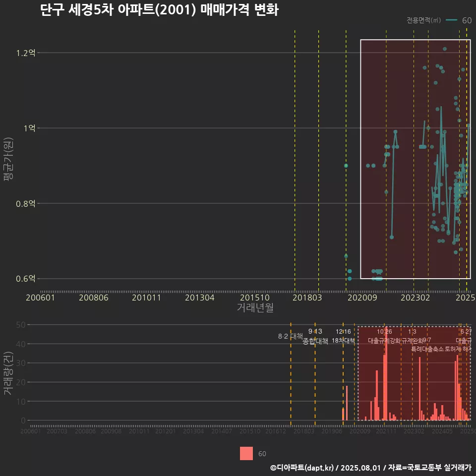Select '202302' on the price chart x-axis
This screenshot has height=476, width=476.
tap(416, 297)
